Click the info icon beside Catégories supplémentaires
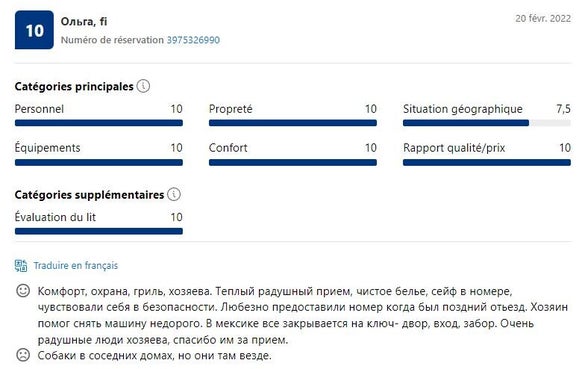 174,194
